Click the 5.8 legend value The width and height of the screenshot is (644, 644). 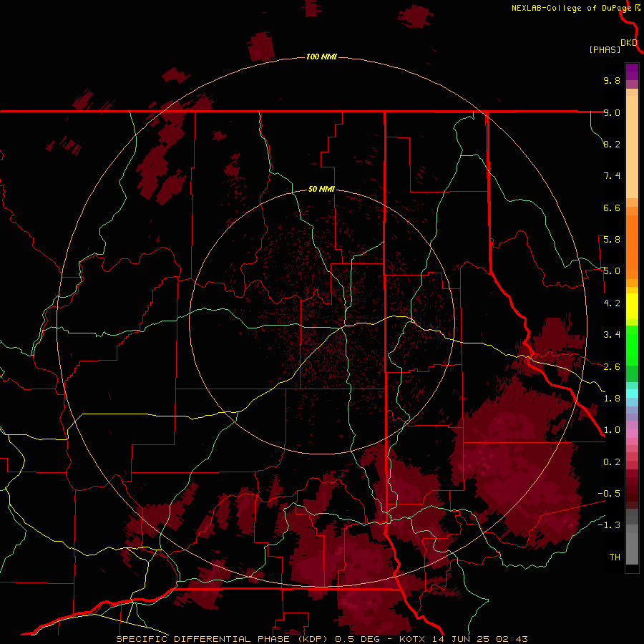(612, 240)
